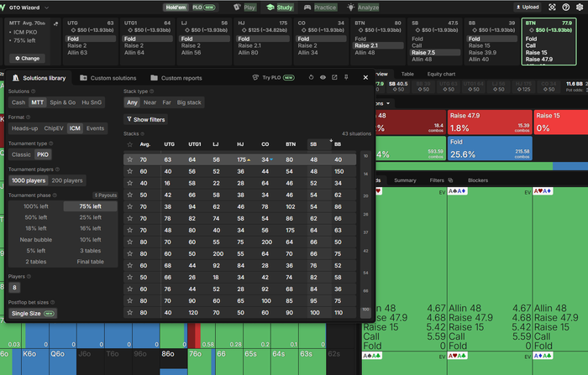Switch to the Solutions library tab

[x=39, y=78]
